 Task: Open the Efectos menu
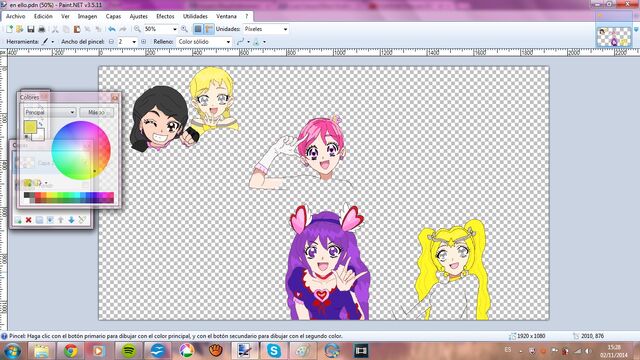click(165, 16)
